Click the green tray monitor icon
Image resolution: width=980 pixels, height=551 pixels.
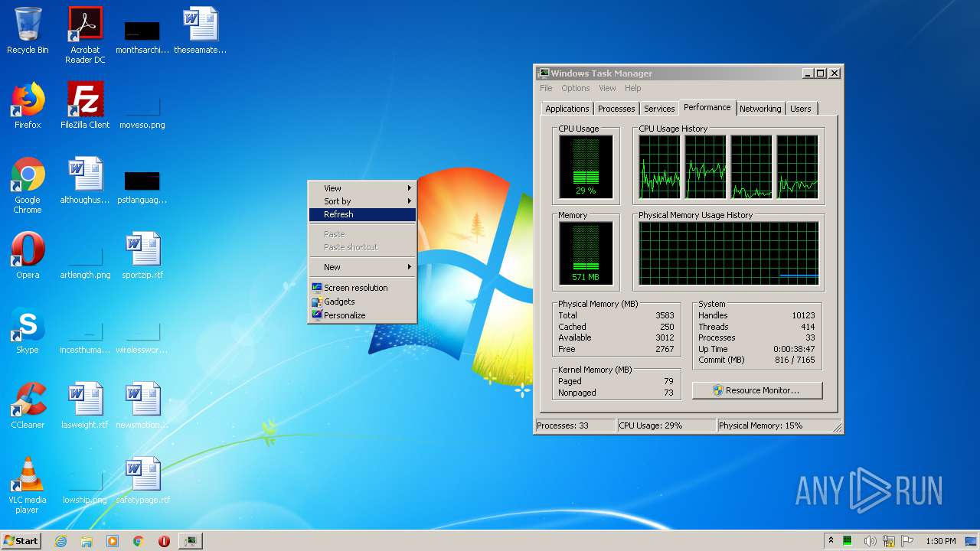point(848,541)
